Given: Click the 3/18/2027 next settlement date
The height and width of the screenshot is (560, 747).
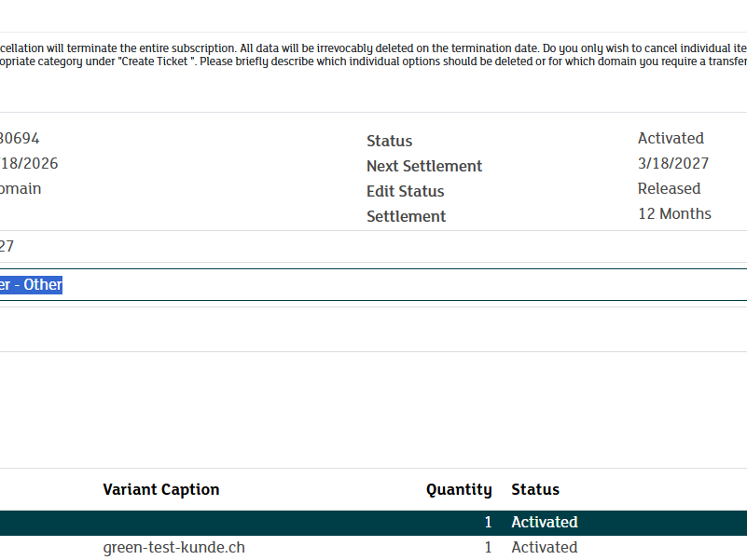Looking at the screenshot, I should [672, 163].
